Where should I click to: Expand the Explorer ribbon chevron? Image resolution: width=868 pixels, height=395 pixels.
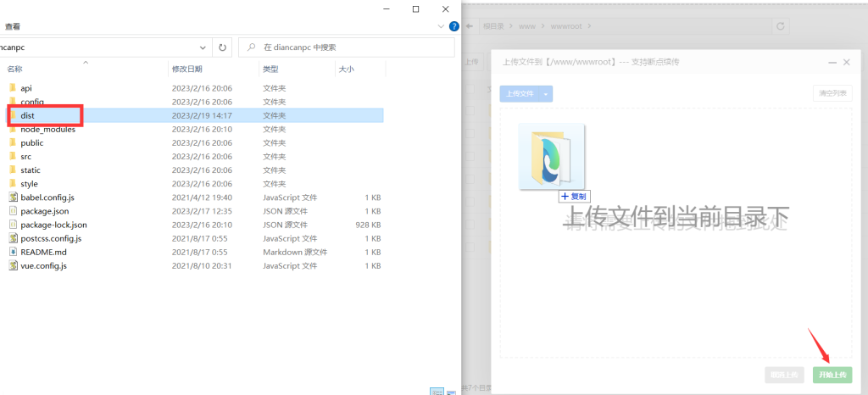pos(440,27)
